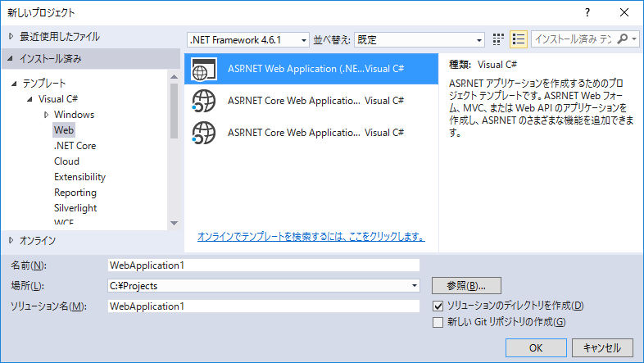Collapse the インストール済み section

[x=11, y=59]
